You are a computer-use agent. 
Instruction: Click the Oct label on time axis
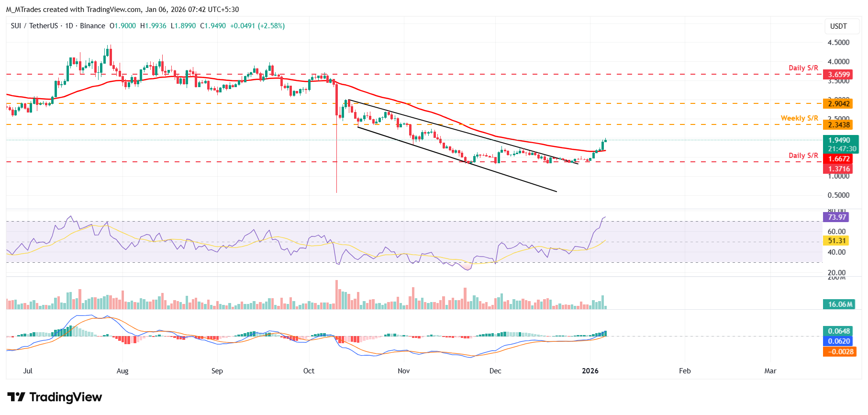click(309, 371)
